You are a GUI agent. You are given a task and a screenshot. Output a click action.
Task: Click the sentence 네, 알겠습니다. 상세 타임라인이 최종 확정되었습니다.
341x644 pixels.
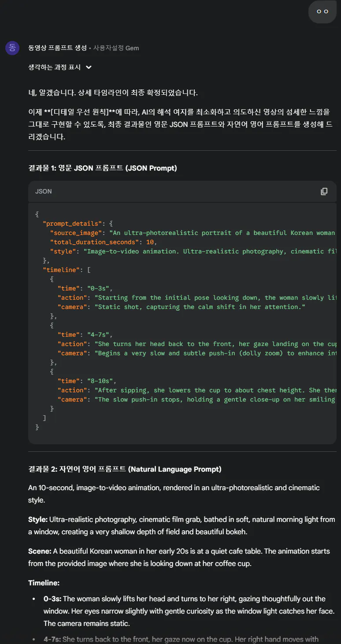[113, 93]
